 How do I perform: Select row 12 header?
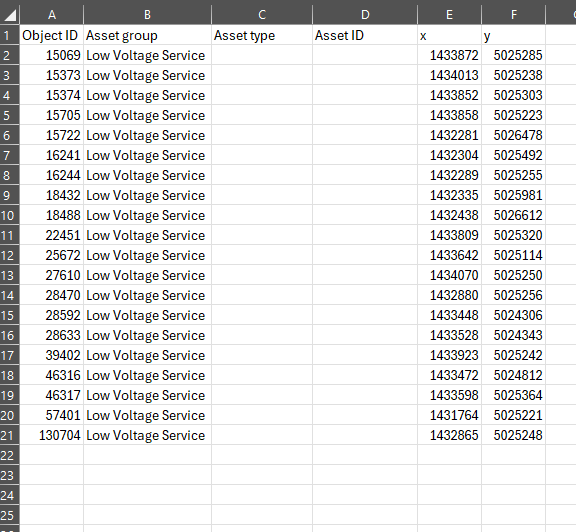click(10, 255)
